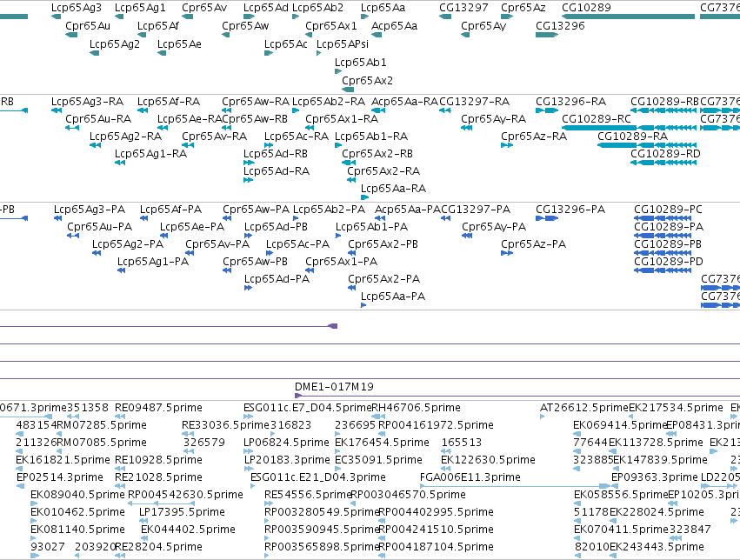
Task: Click the CG13297 gene label
Action: 464,8
